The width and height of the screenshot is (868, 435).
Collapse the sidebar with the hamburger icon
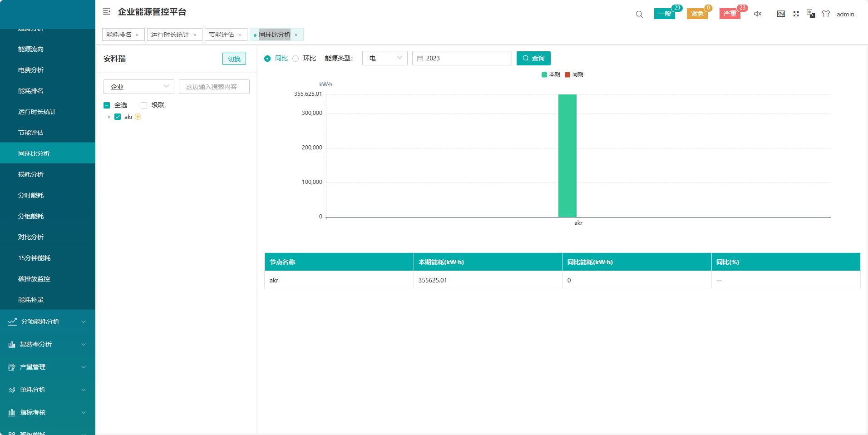click(107, 12)
